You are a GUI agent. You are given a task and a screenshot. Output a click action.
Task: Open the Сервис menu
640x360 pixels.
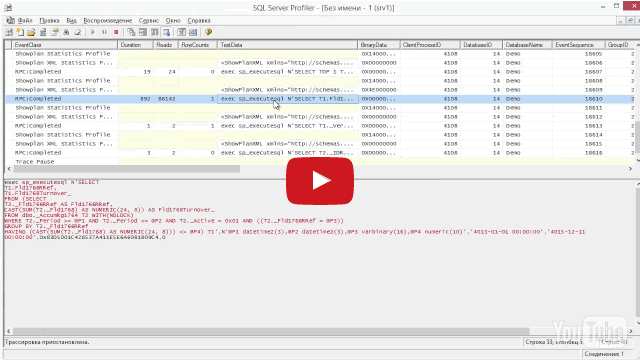[149, 20]
